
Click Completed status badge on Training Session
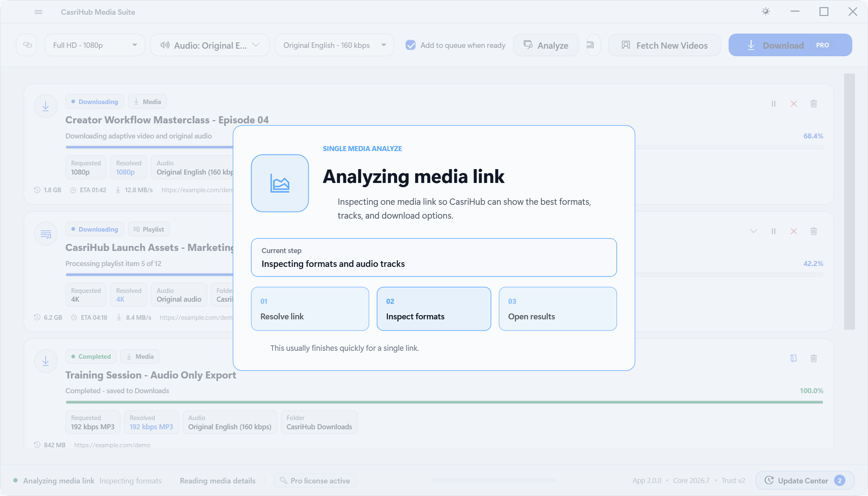coord(91,356)
